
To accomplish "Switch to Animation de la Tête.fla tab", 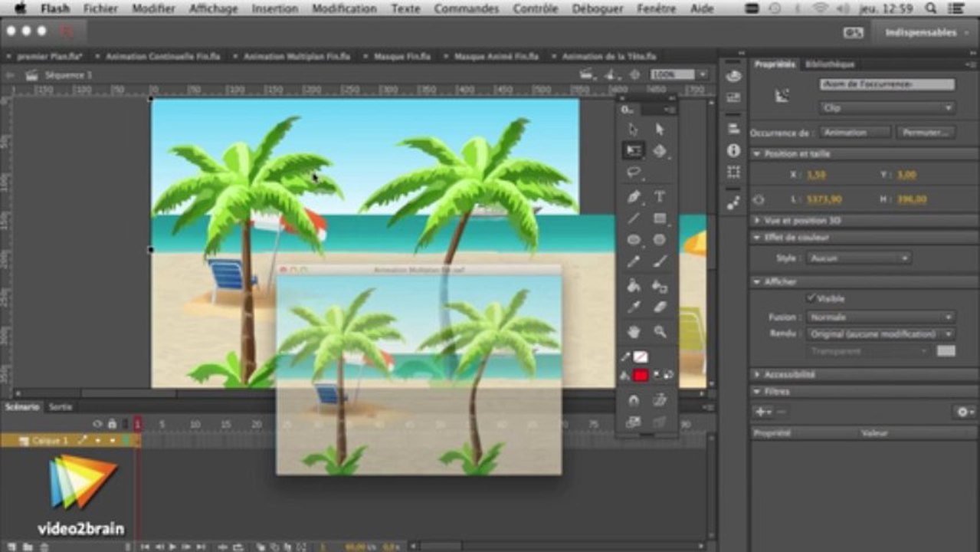I will 608,57.
